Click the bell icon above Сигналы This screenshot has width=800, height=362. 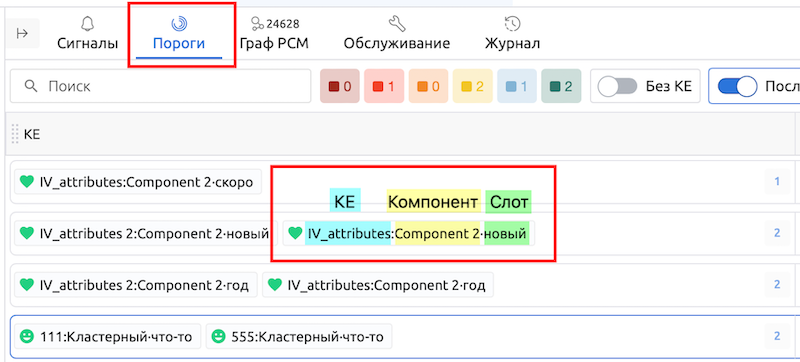point(87,23)
